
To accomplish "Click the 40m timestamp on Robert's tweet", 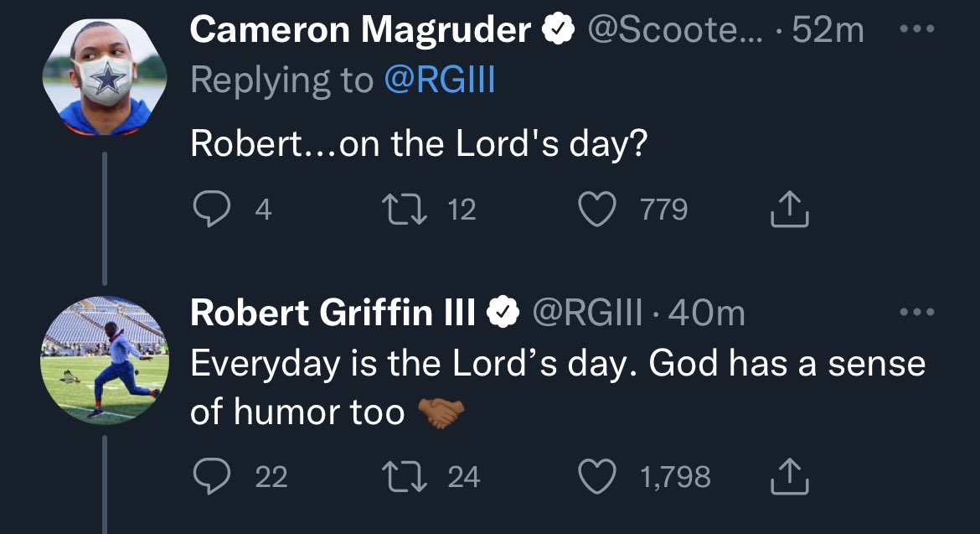I will tap(709, 313).
